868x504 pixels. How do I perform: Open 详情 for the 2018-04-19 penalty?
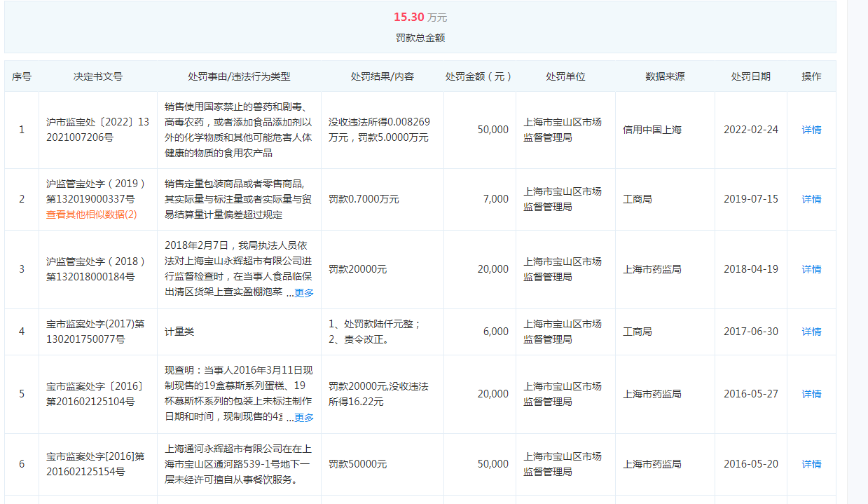811,269
